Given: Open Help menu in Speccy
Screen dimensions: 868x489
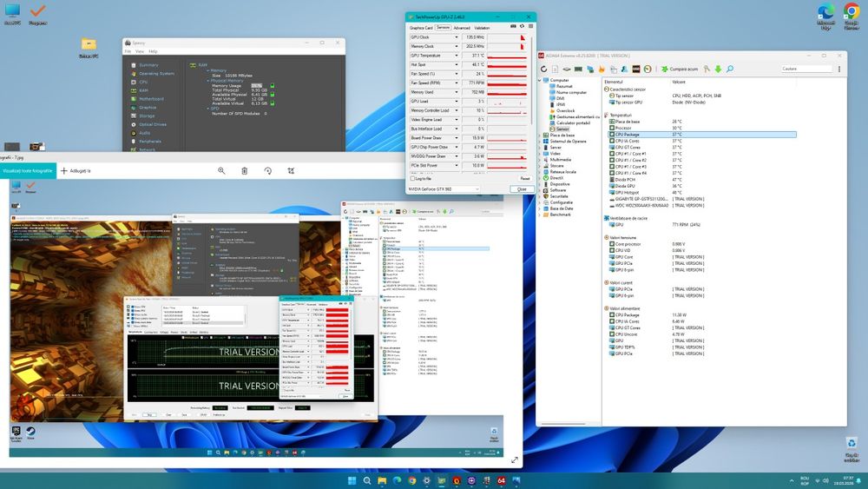Looking at the screenshot, I should pyautogui.click(x=153, y=51).
